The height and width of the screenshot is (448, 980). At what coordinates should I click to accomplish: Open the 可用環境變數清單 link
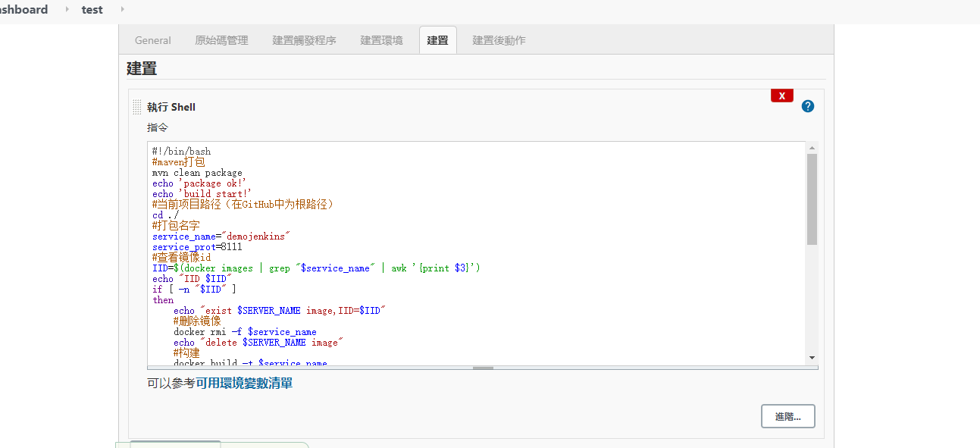point(244,384)
